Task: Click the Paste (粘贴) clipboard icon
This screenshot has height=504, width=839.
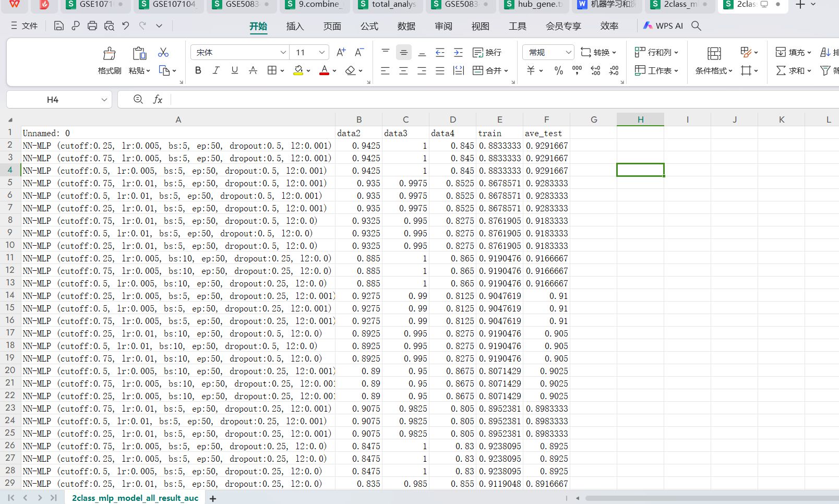Action: point(139,53)
